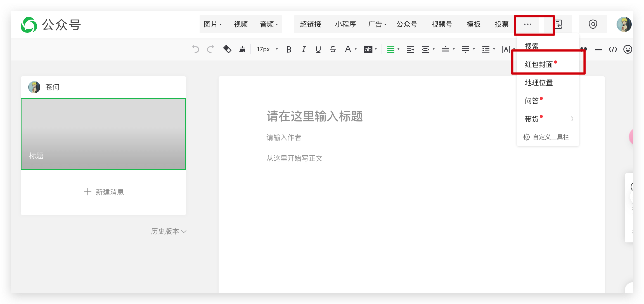
Task: Click the spacing-after-paragraph icon
Action: tap(465, 50)
